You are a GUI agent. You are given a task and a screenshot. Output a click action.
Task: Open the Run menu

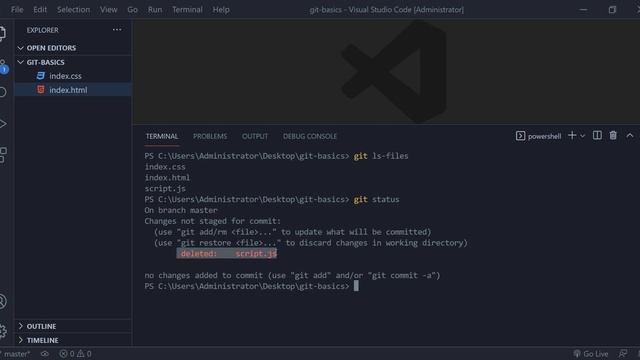(x=155, y=9)
